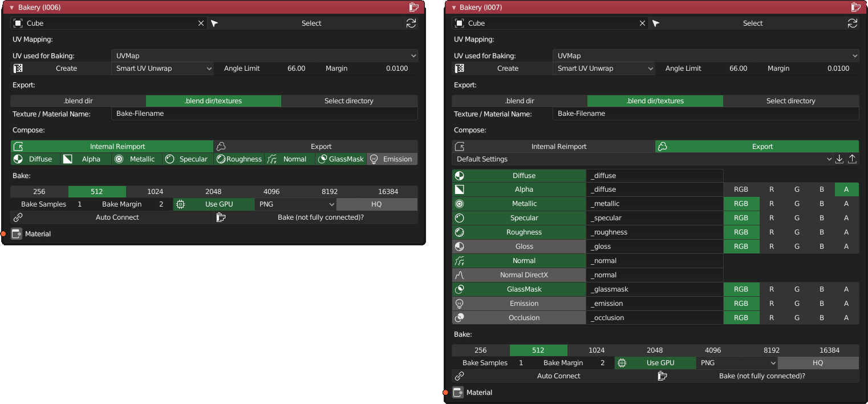Click the Default Settings load preset icon in Bakery (I007)
Screen dimensions: 868x404
click(853, 159)
